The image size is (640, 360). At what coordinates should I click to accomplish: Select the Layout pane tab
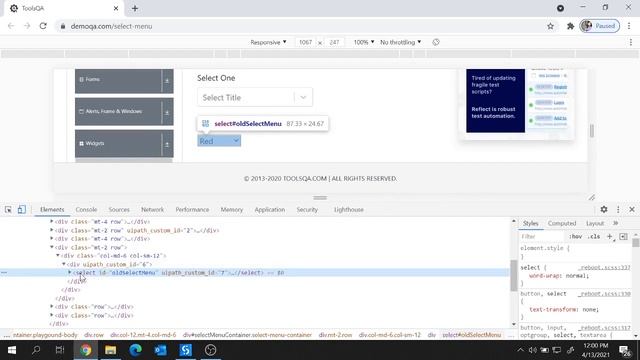pos(595,224)
